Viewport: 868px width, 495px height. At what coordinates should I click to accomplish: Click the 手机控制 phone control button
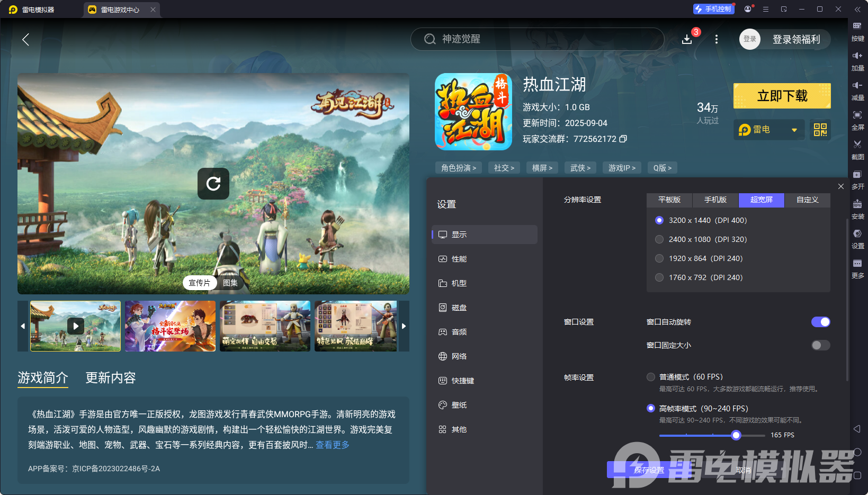(713, 9)
